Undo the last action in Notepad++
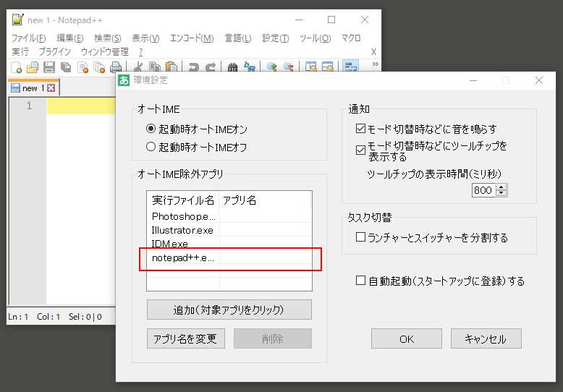 (194, 67)
